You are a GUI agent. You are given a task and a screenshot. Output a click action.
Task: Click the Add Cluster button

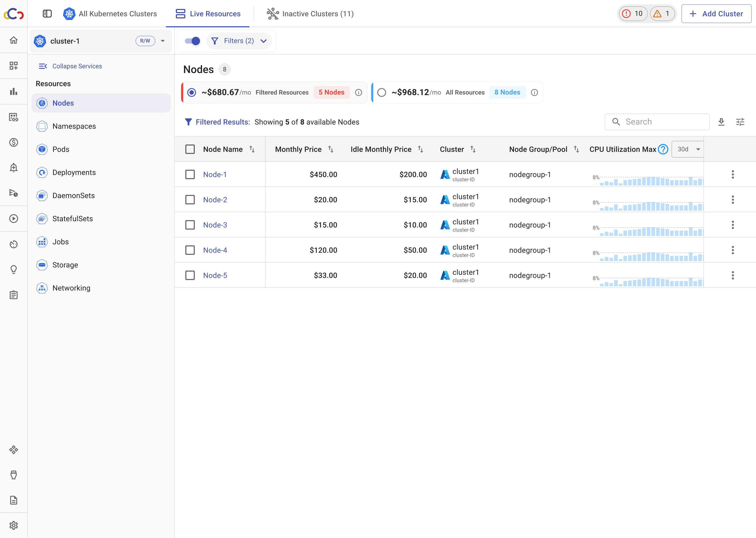[716, 14]
